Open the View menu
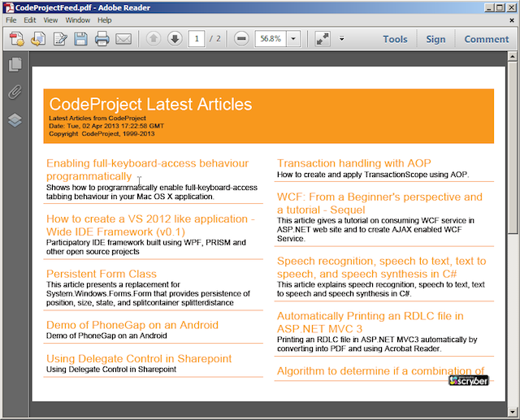The height and width of the screenshot is (420, 520). (50, 20)
